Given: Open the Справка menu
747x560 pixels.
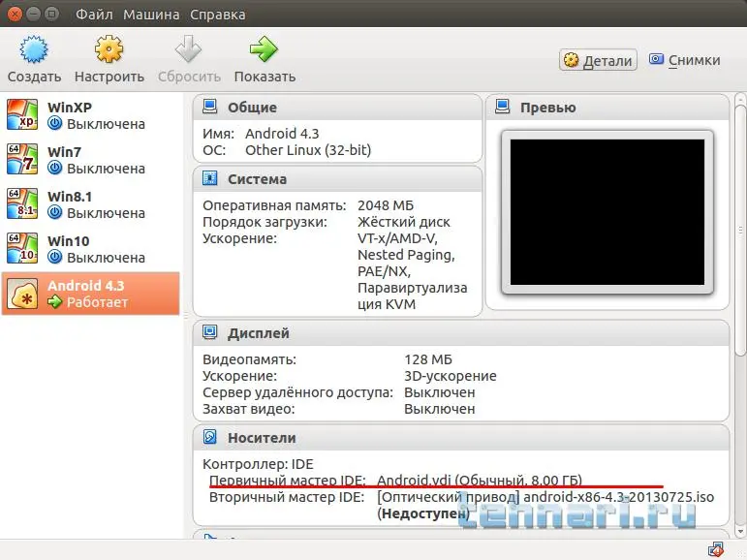Looking at the screenshot, I should (x=218, y=15).
